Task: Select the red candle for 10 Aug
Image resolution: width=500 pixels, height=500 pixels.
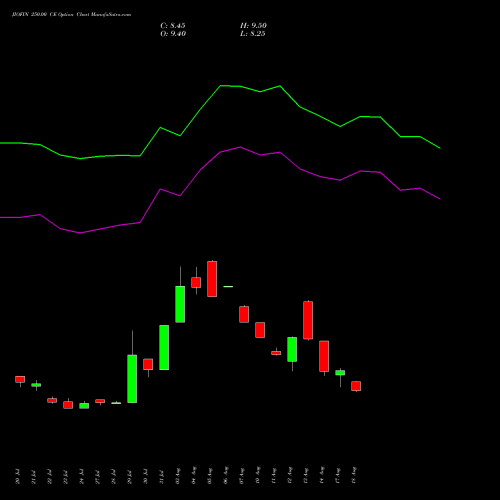Action: [x=260, y=330]
